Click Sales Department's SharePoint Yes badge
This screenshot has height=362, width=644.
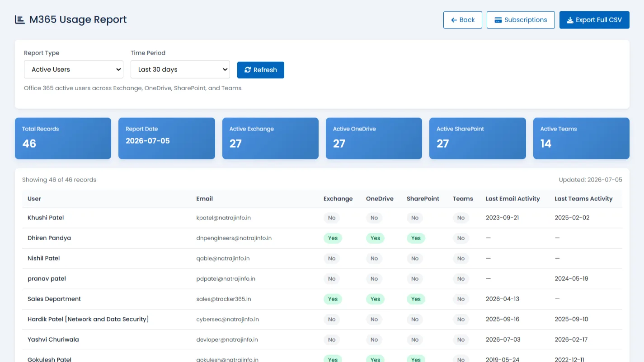pyautogui.click(x=416, y=299)
